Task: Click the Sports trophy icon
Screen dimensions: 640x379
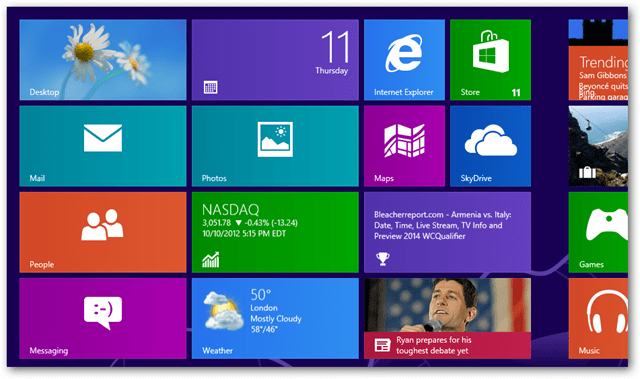Action: tap(382, 259)
